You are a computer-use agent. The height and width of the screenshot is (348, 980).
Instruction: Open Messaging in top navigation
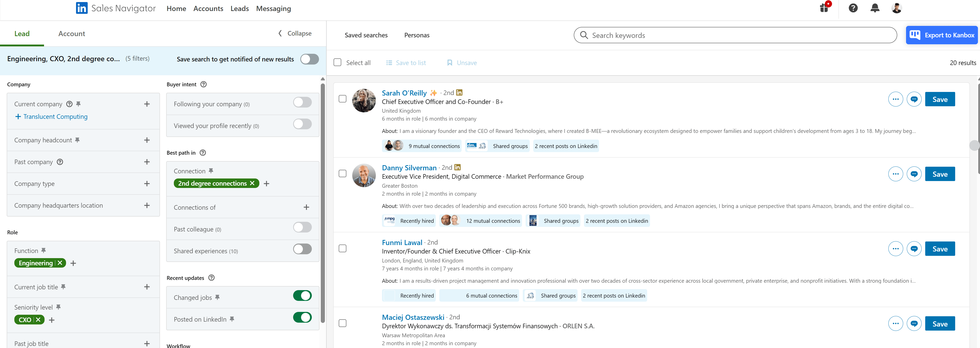tap(273, 8)
